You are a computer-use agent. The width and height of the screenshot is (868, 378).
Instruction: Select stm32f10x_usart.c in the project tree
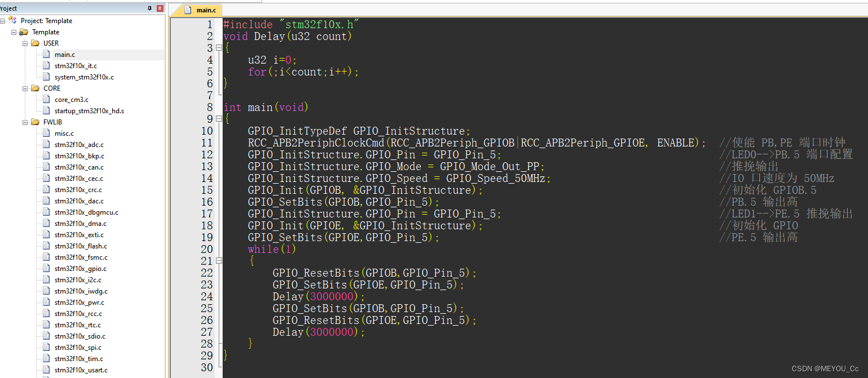pyautogui.click(x=81, y=370)
